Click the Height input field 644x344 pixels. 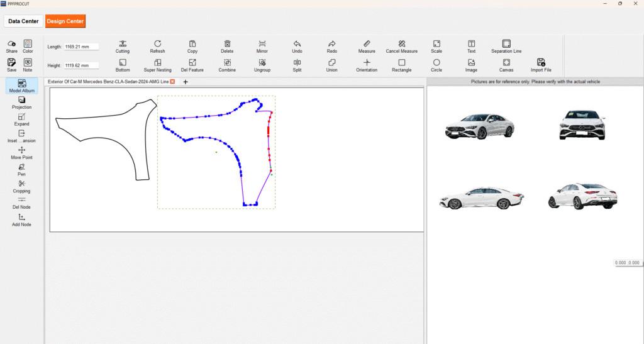(81, 65)
